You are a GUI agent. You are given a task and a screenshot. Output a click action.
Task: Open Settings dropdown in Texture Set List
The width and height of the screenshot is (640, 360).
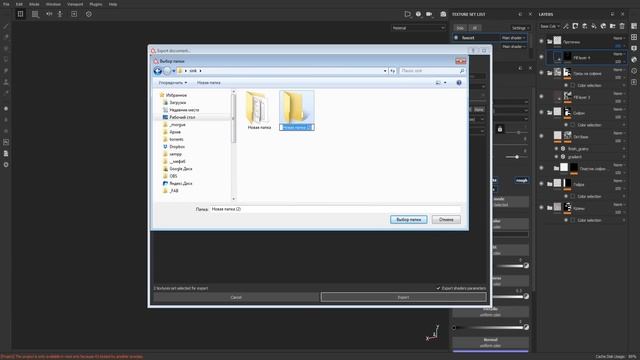520,28
